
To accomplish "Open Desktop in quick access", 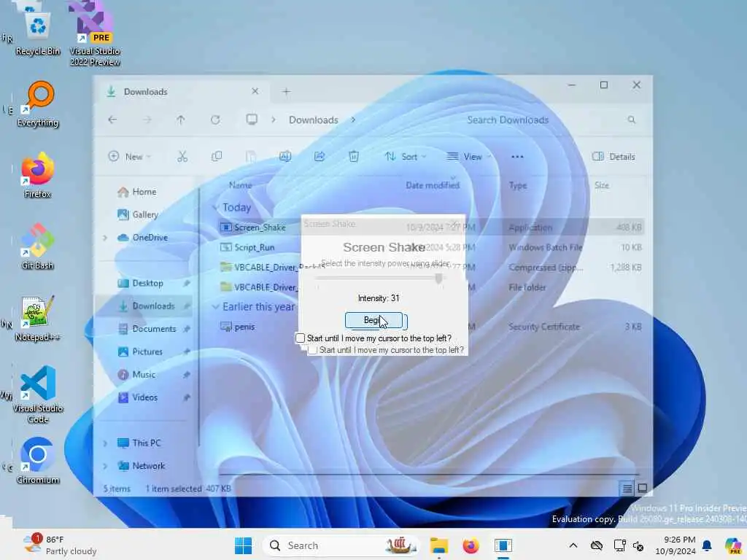I will coord(147,283).
